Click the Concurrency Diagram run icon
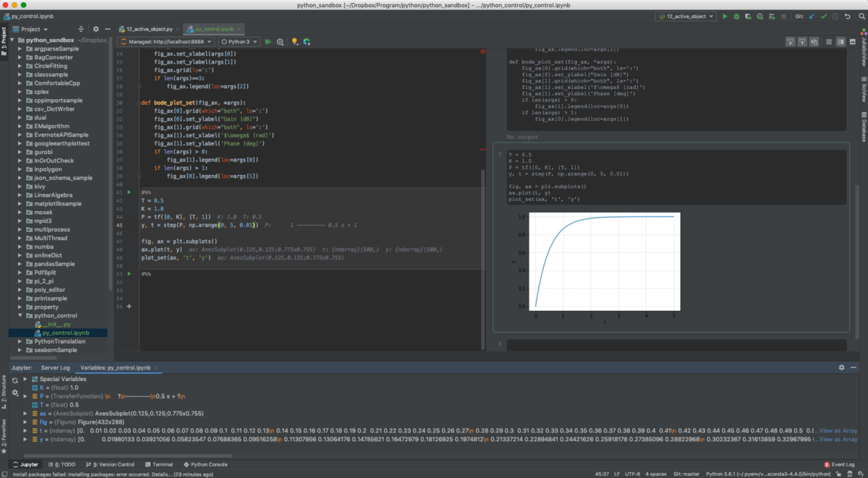The height and width of the screenshot is (478, 868). pos(772,16)
